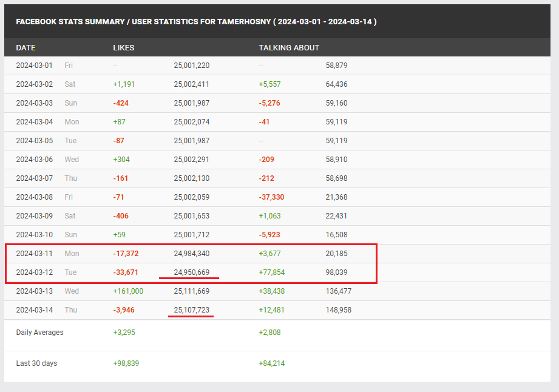
Task: Click the Facebook Stats Summary title
Action: (196, 22)
